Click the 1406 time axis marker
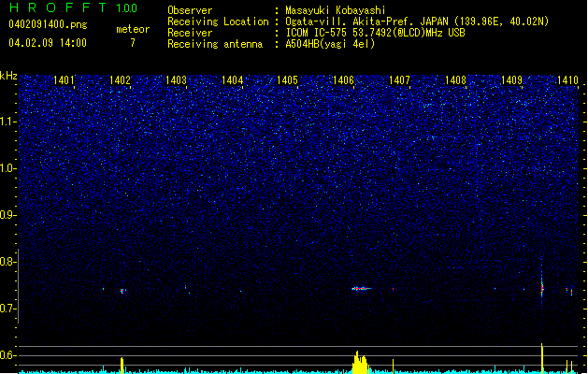Viewport: 588px width, 374px height. pos(343,80)
